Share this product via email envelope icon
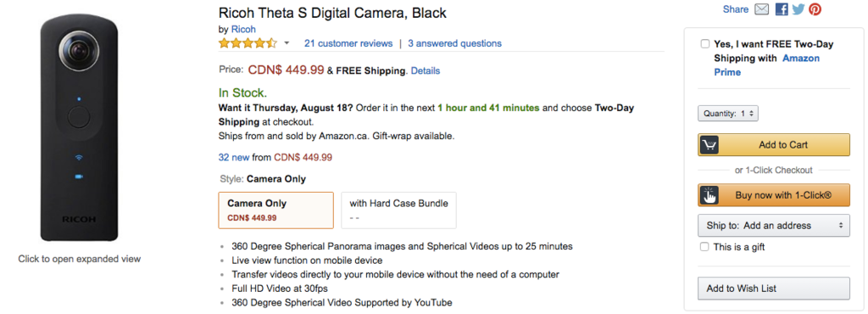868x314 pixels. [x=762, y=9]
